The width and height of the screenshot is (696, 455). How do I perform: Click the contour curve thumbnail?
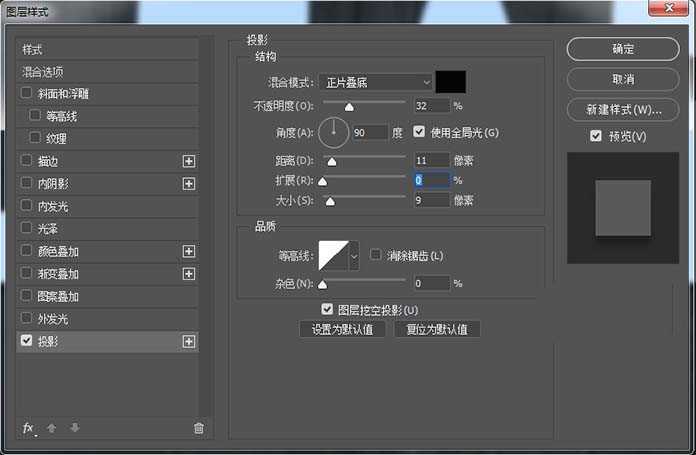click(334, 256)
